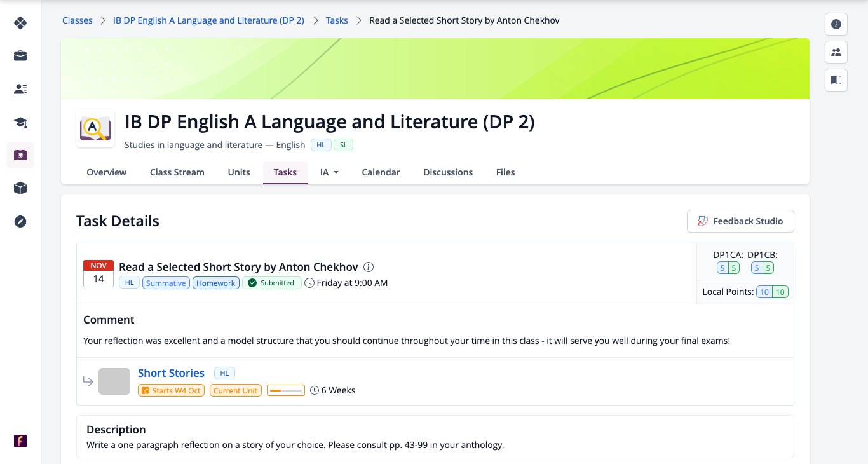This screenshot has width=868, height=464.
Task: Click the Classes breadcrumb link
Action: (77, 20)
